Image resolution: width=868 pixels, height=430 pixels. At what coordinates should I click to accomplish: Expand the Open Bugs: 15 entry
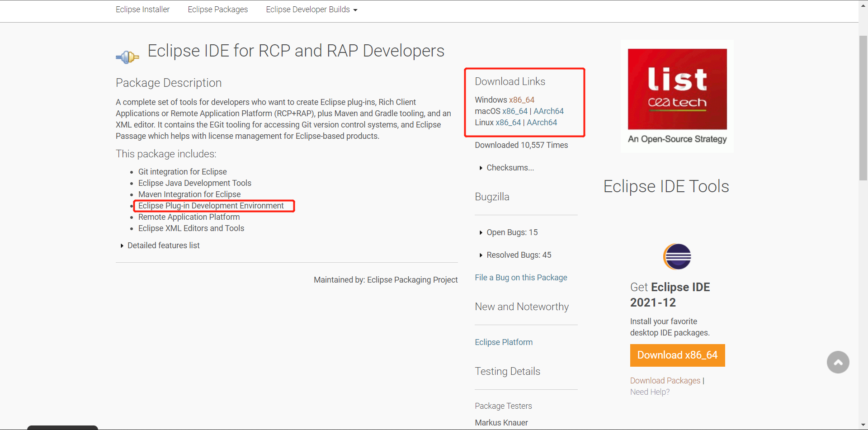click(x=509, y=232)
